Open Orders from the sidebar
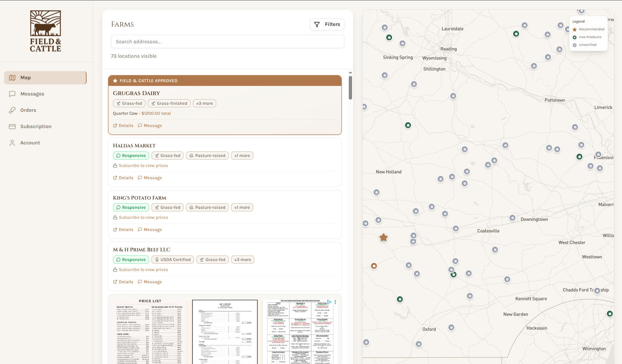The width and height of the screenshot is (622, 364). tap(45, 110)
